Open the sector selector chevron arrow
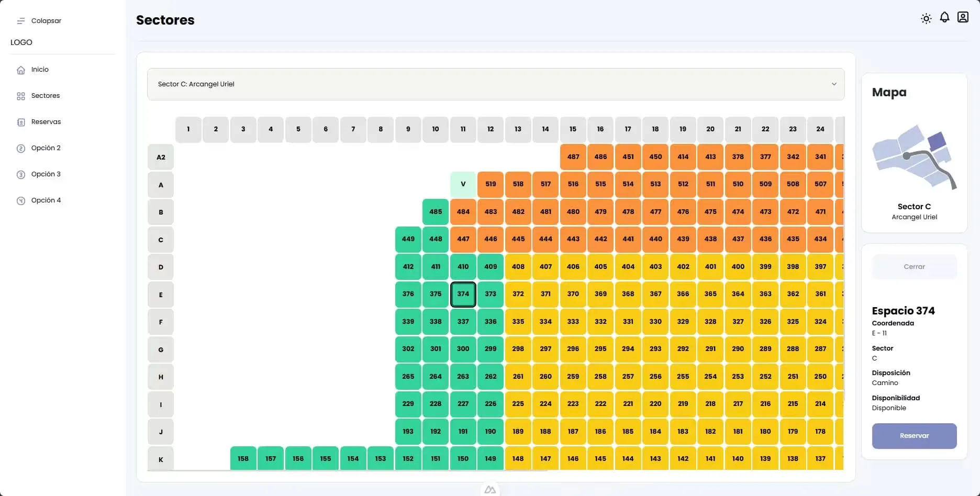Viewport: 980px width, 496px height. click(x=834, y=84)
